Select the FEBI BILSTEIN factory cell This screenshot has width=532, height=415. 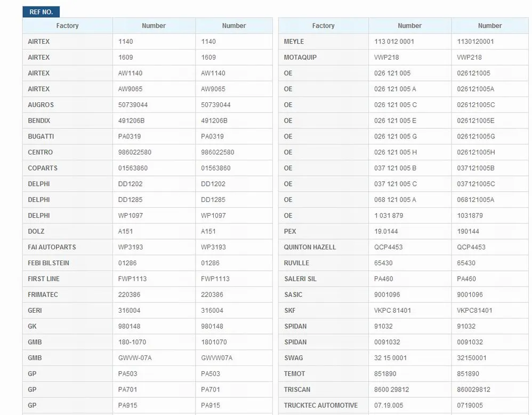point(49,263)
